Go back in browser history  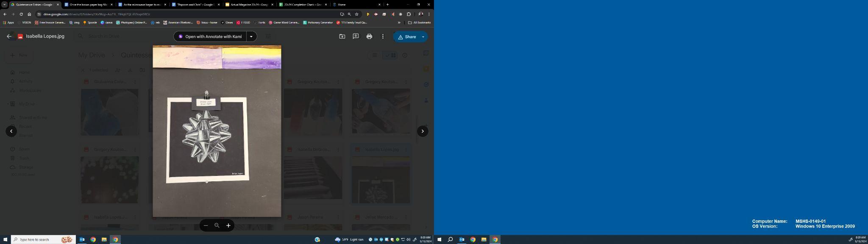coord(5,14)
